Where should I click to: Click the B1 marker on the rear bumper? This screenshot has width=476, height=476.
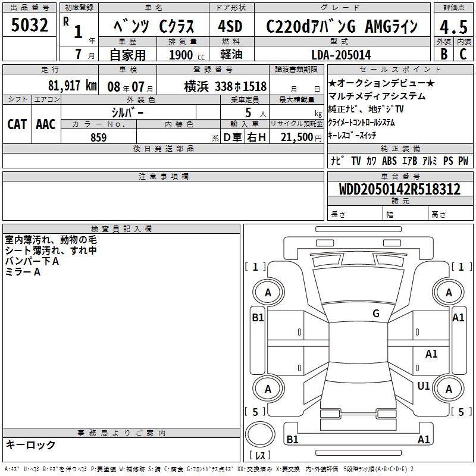[x=292, y=440]
